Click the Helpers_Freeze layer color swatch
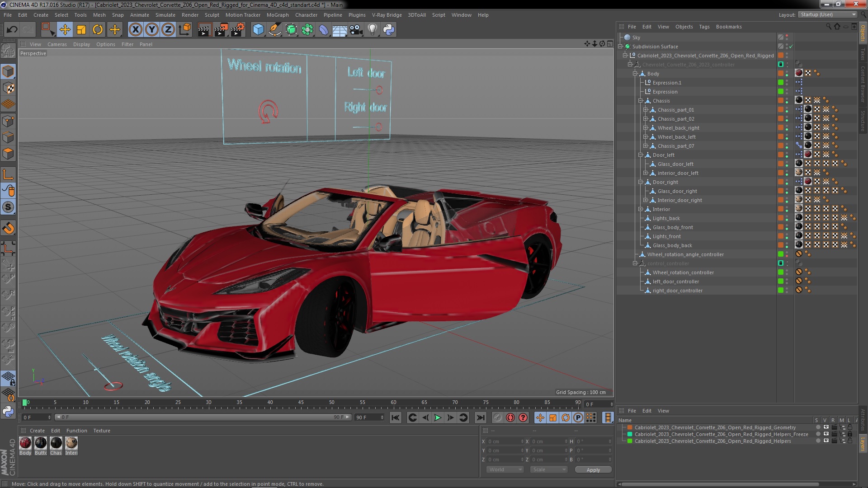The width and height of the screenshot is (868, 488). tap(630, 434)
